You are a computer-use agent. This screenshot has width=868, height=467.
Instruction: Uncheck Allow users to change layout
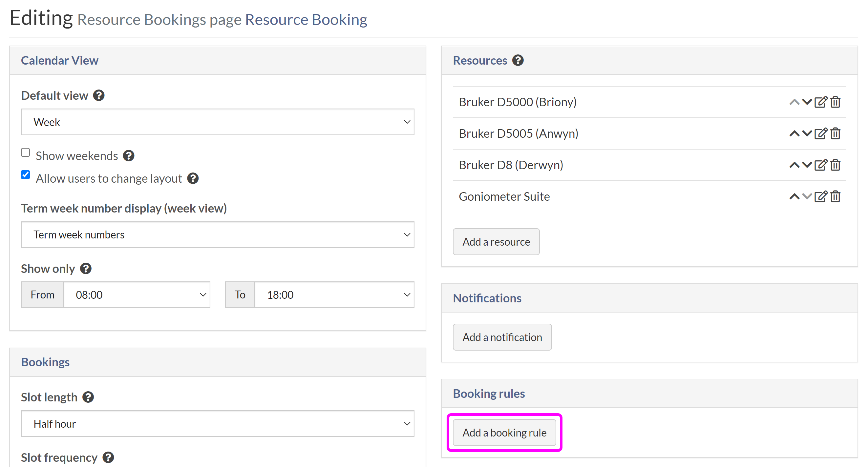[x=26, y=175]
